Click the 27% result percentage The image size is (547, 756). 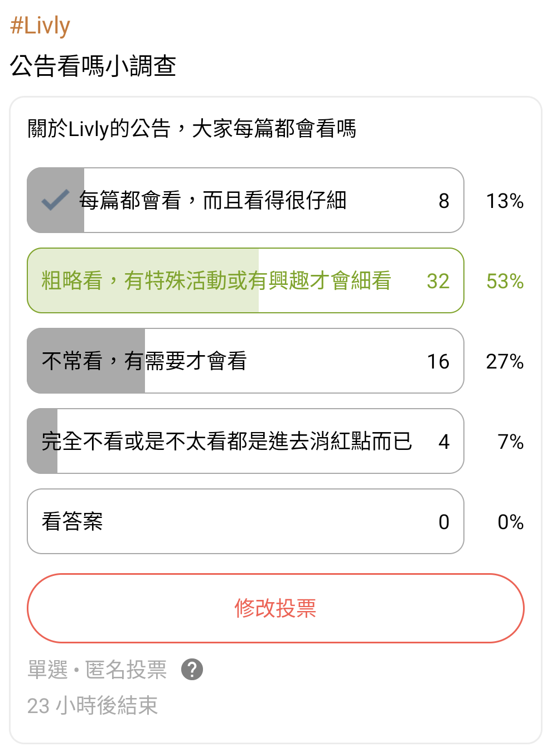coord(505,361)
